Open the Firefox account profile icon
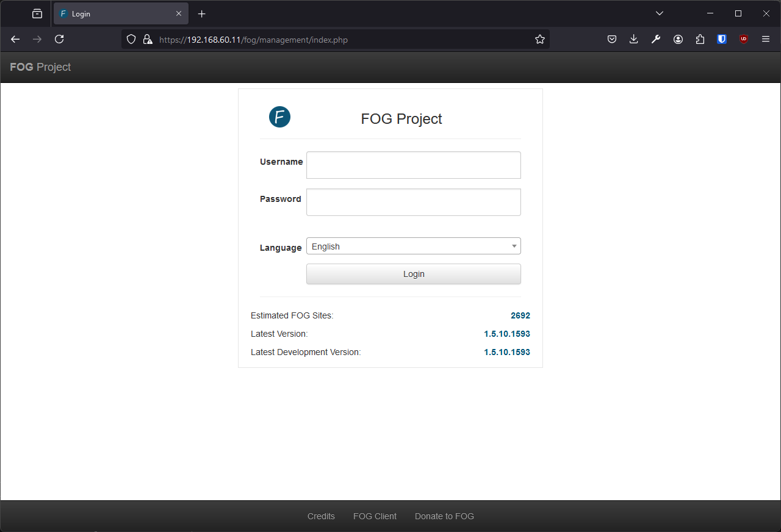Image resolution: width=781 pixels, height=532 pixels. coord(678,39)
